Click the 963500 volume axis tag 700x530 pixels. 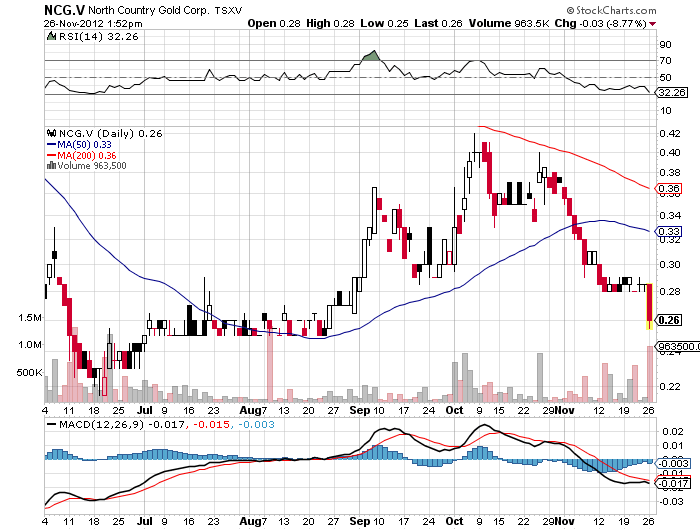(677, 346)
